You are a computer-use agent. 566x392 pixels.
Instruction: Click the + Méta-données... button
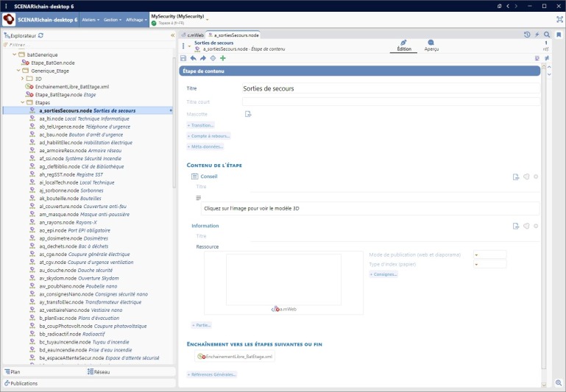[203, 146]
